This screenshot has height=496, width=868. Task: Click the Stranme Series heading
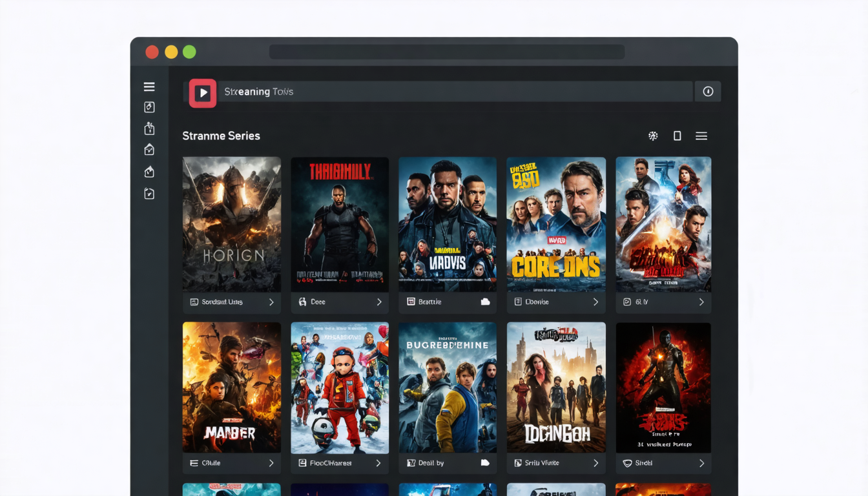(221, 136)
